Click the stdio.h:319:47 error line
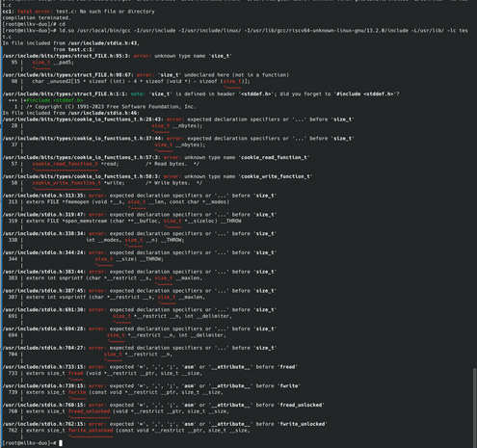Screen dimensions: 477x448 [140, 215]
